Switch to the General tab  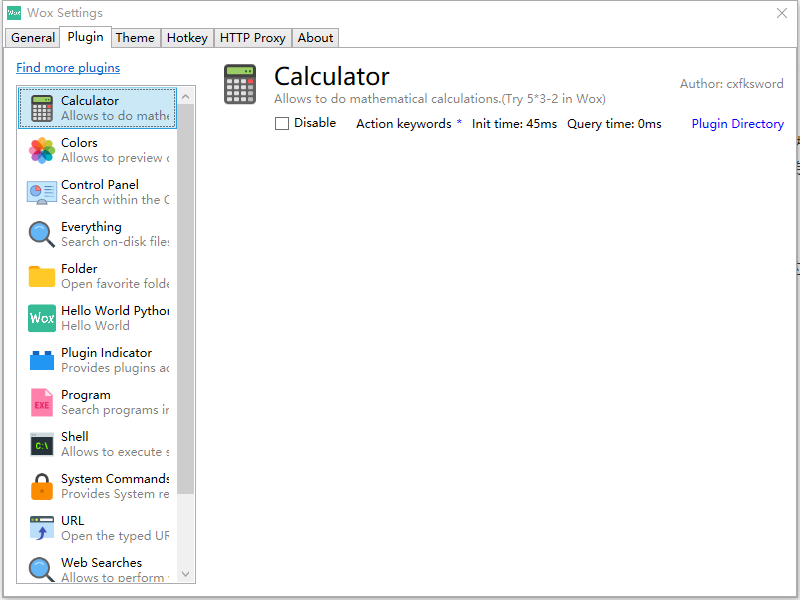(x=33, y=38)
